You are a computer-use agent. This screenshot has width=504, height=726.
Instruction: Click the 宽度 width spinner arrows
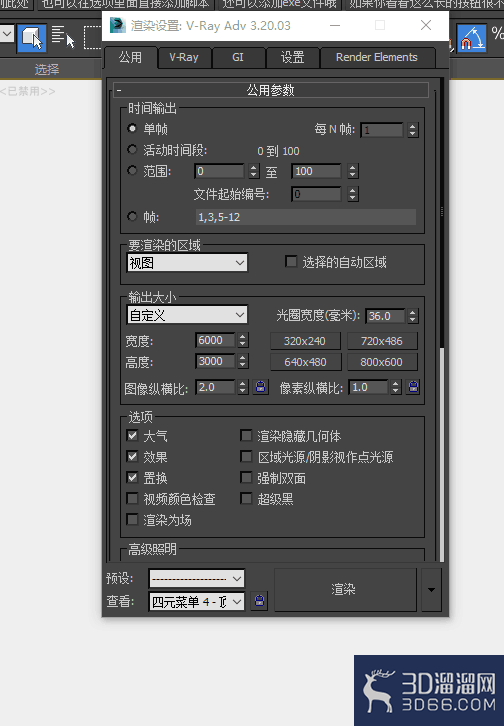(x=243, y=340)
